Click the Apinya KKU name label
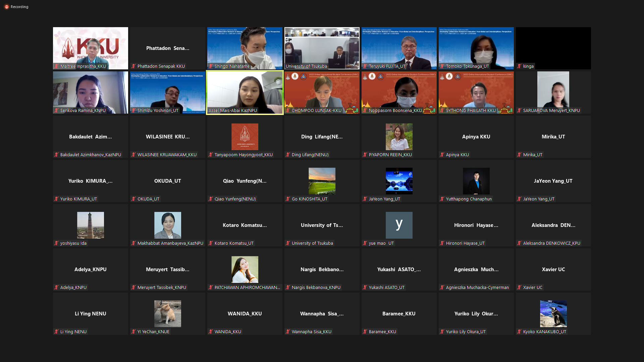 point(457,155)
